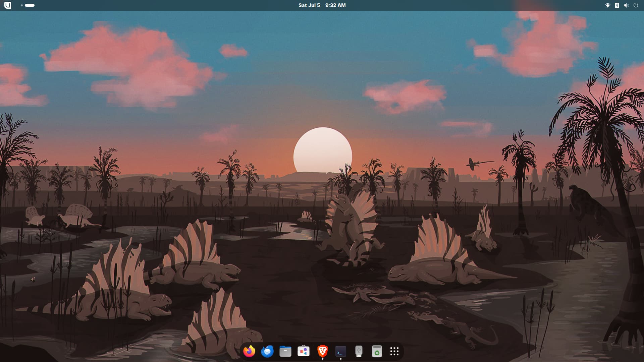Switch to the active workspace pill indicator

(x=30, y=5)
